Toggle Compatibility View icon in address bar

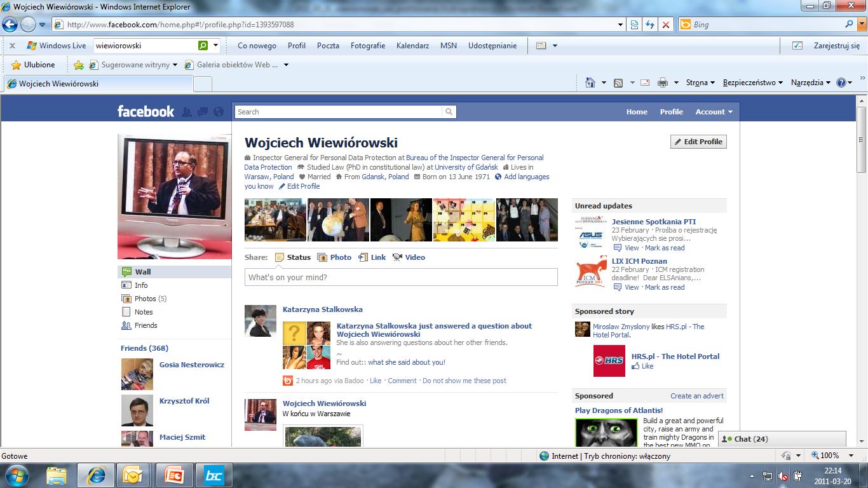[x=634, y=25]
